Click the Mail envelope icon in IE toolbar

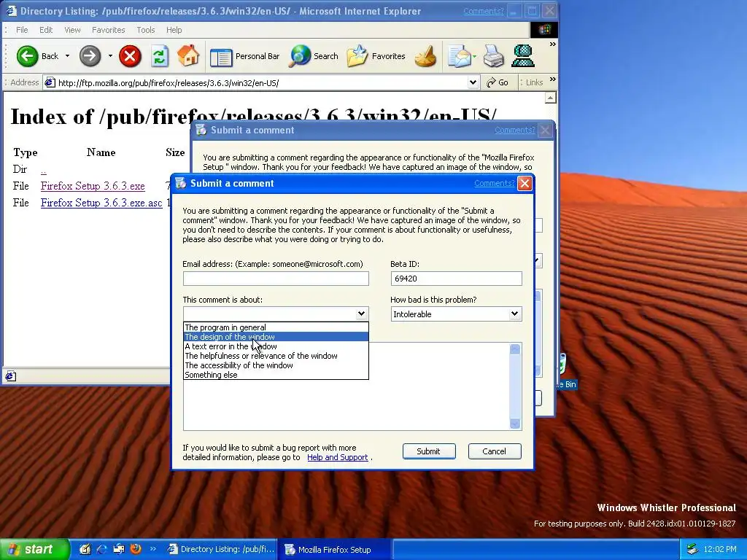[459, 56]
